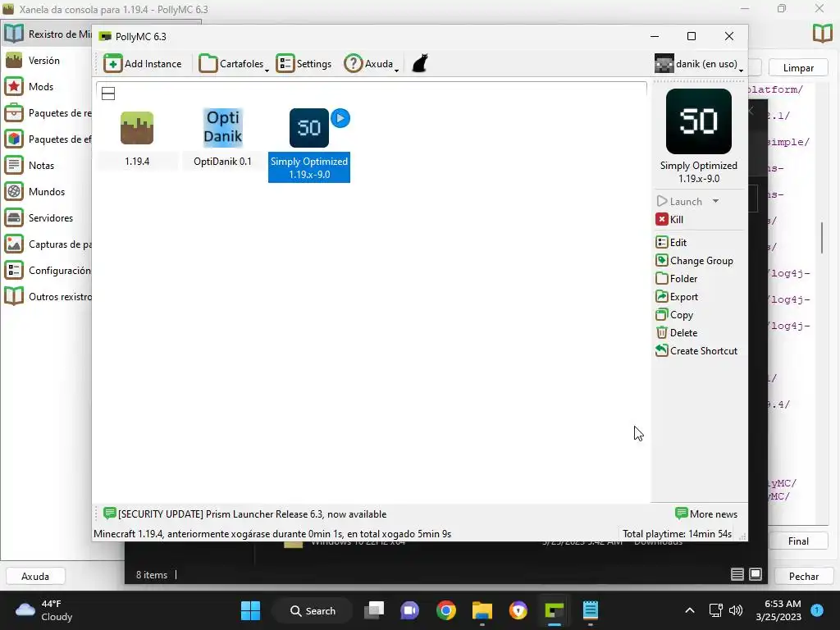Switch file explorer to large icons view
Viewport: 840px width, 630px height.
coord(756,574)
